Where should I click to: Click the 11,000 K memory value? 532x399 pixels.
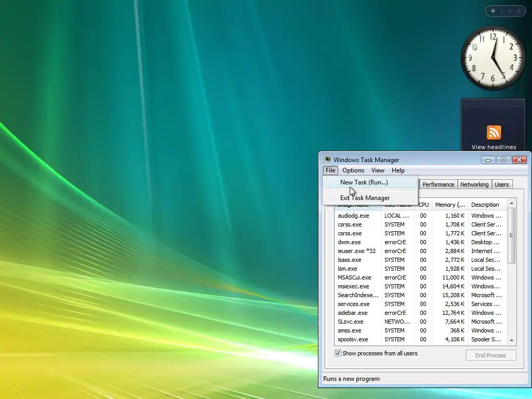point(453,277)
